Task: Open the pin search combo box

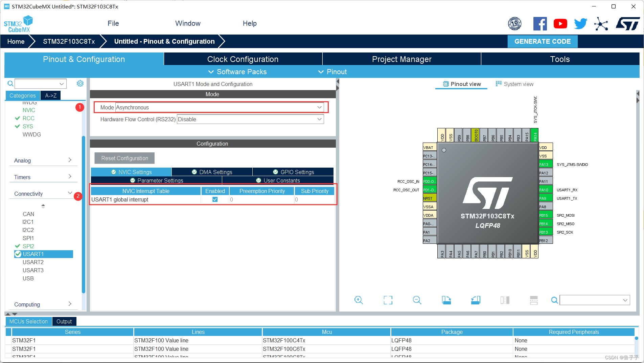Action: [595, 300]
